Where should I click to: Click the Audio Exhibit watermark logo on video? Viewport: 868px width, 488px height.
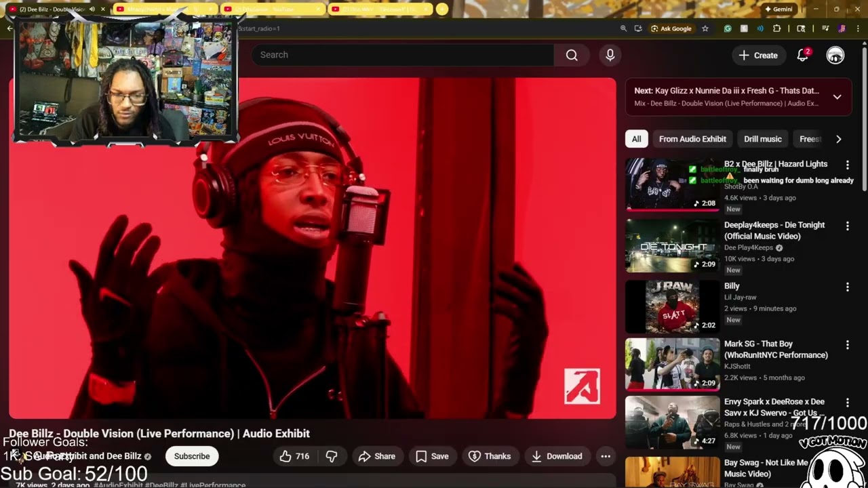pos(582,386)
